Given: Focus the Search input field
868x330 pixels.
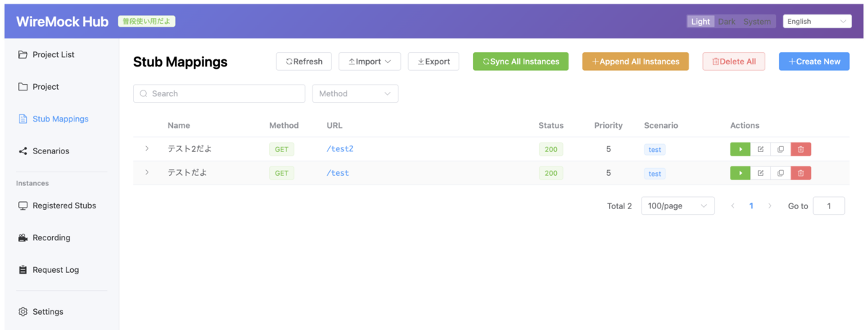Looking at the screenshot, I should point(219,93).
